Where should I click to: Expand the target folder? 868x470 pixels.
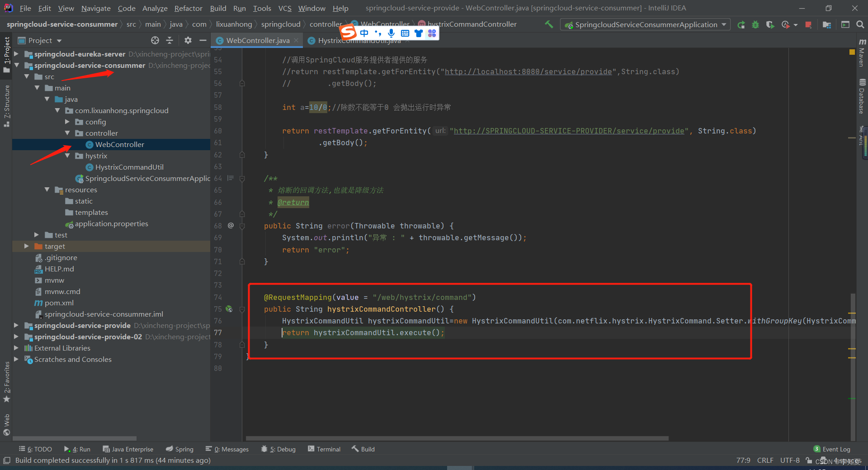point(27,246)
